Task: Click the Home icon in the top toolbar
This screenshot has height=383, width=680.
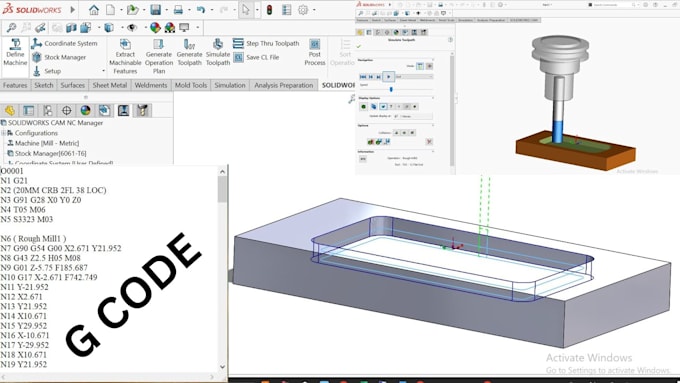Action: [94, 10]
